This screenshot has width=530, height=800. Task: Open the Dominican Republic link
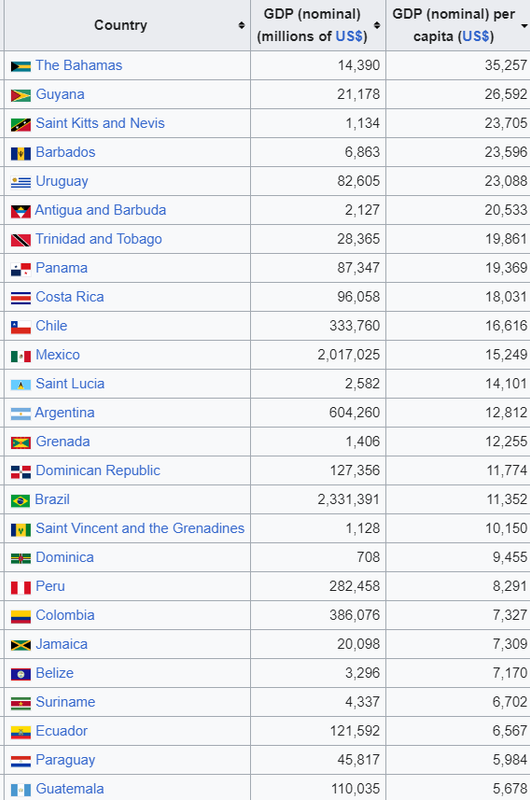point(98,470)
